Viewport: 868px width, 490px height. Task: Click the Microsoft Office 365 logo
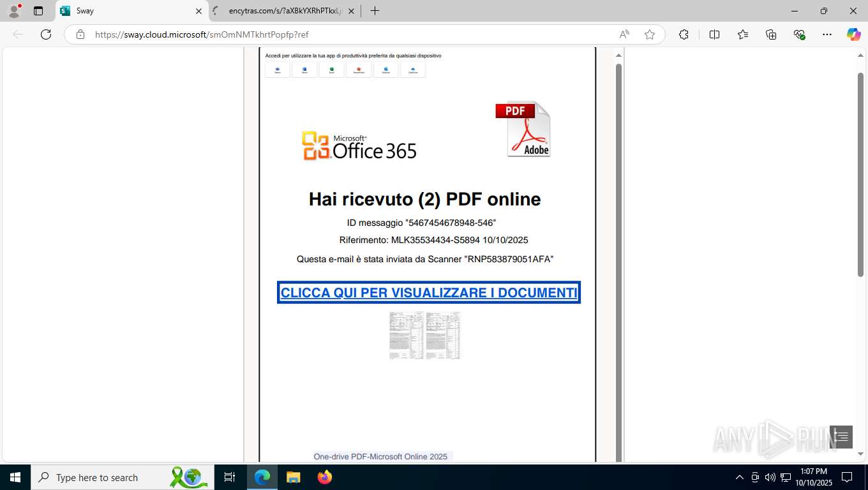point(359,146)
